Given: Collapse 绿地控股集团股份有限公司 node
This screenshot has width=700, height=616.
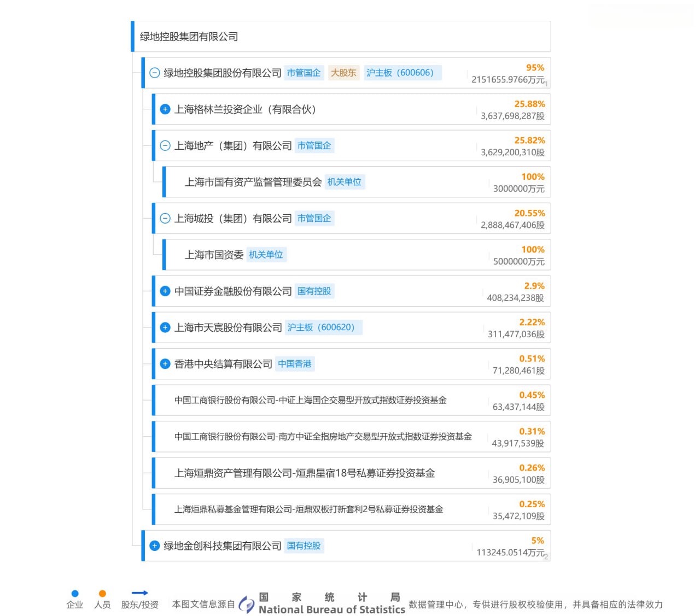Looking at the screenshot, I should tap(155, 73).
